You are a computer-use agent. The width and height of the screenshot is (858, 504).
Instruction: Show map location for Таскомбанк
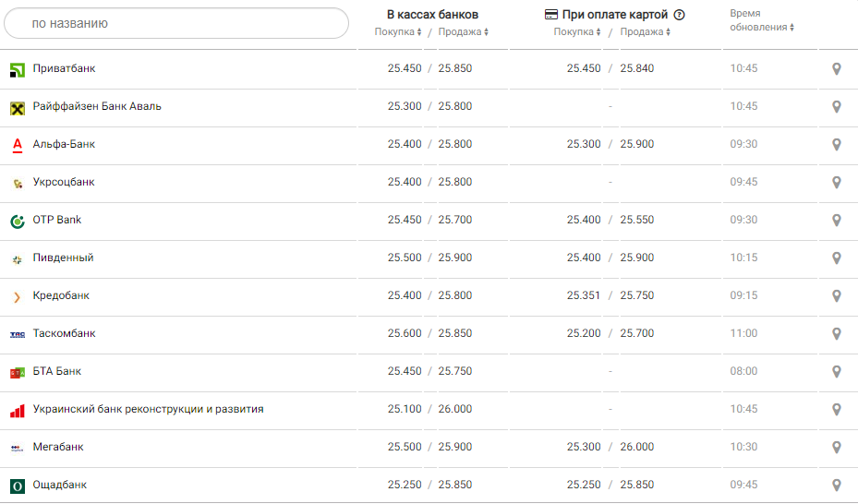[836, 334]
